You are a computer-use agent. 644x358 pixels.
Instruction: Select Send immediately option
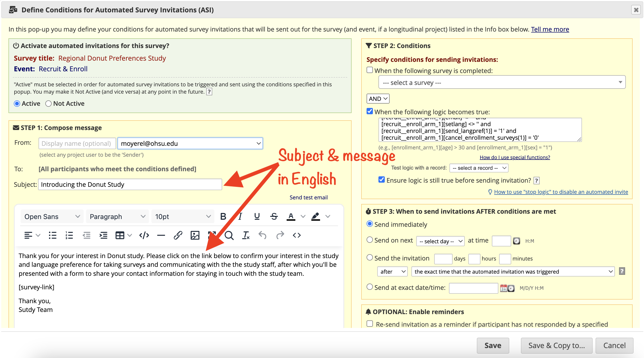(369, 224)
